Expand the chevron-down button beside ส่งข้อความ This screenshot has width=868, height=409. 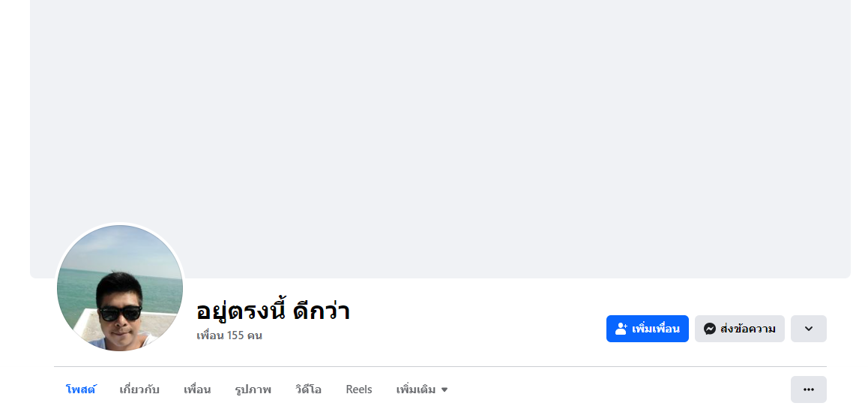click(808, 329)
